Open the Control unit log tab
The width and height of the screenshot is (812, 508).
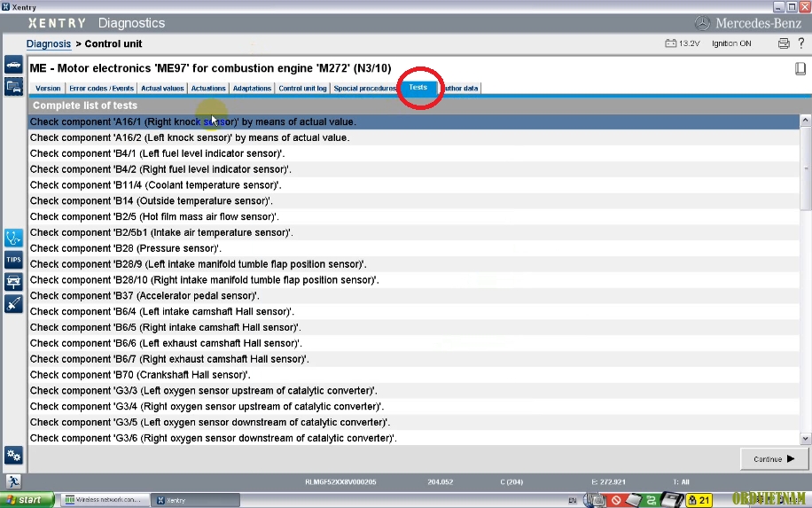pyautogui.click(x=302, y=89)
